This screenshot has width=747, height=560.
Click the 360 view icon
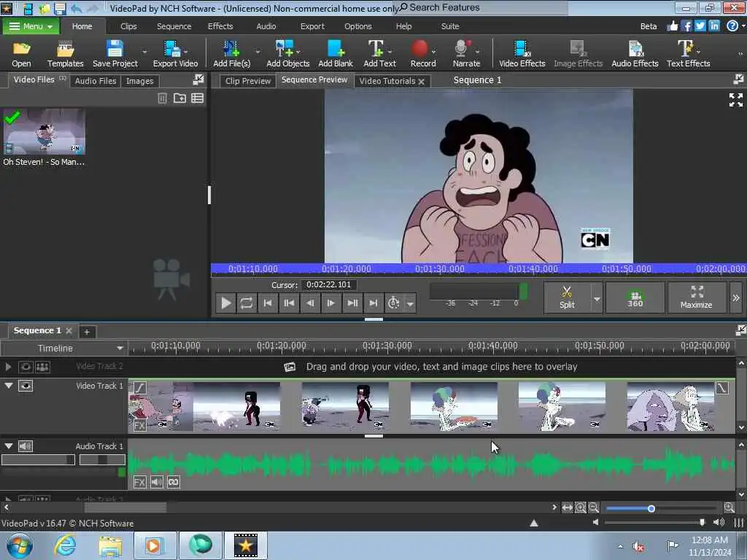(x=635, y=297)
